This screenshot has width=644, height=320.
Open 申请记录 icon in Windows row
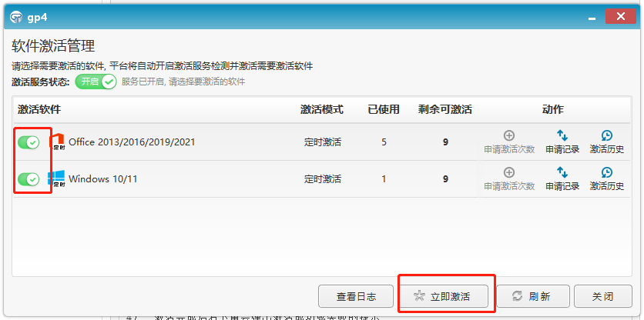[562, 173]
